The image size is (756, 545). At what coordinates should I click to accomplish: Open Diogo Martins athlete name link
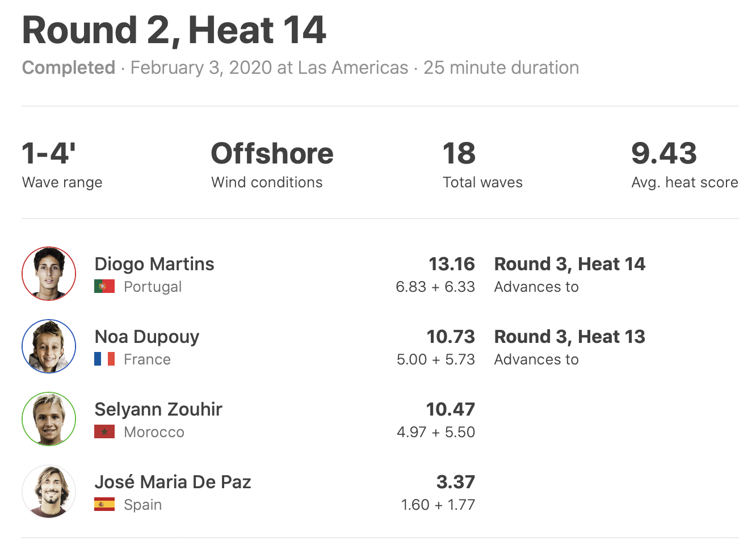(x=154, y=264)
